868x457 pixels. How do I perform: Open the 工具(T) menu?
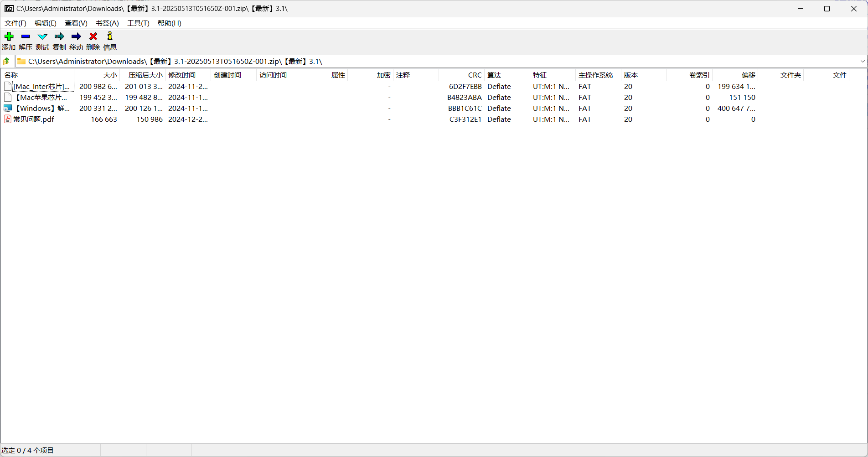click(138, 23)
